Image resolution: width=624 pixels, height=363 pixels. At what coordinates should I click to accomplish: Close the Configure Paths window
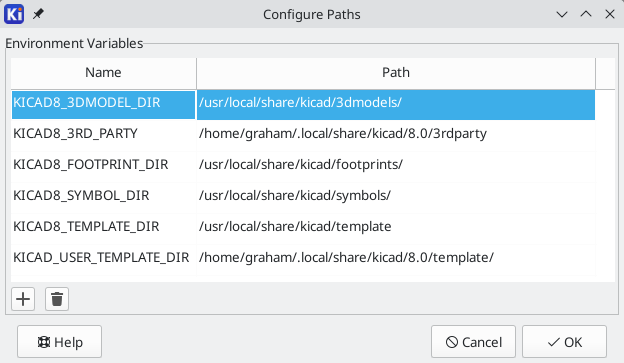[610, 15]
